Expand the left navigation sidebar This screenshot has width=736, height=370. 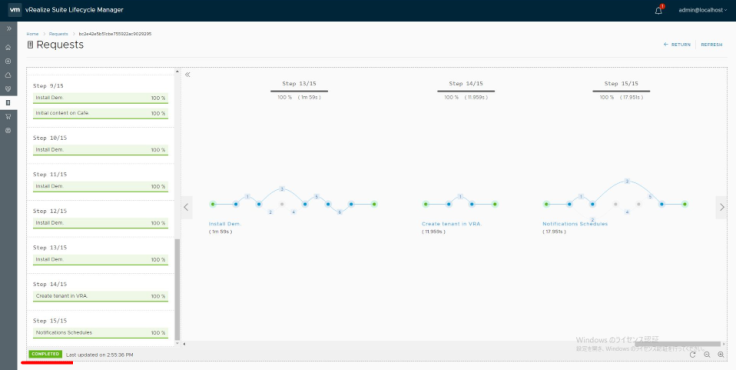tap(8, 29)
